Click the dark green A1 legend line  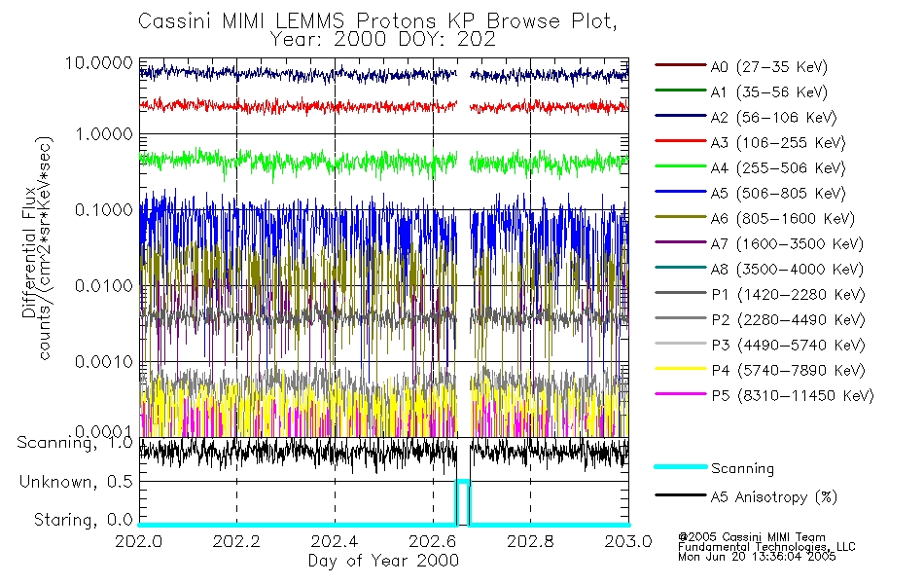point(680,91)
